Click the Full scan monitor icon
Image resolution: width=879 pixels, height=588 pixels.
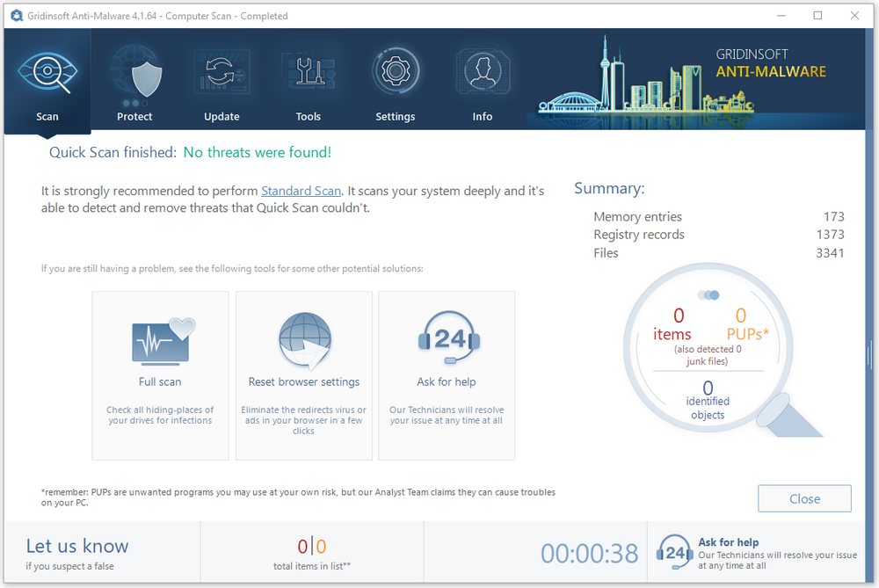[x=163, y=340]
